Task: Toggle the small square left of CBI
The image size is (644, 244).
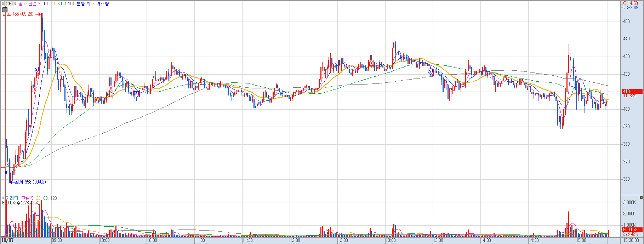Action: pyautogui.click(x=3, y=4)
